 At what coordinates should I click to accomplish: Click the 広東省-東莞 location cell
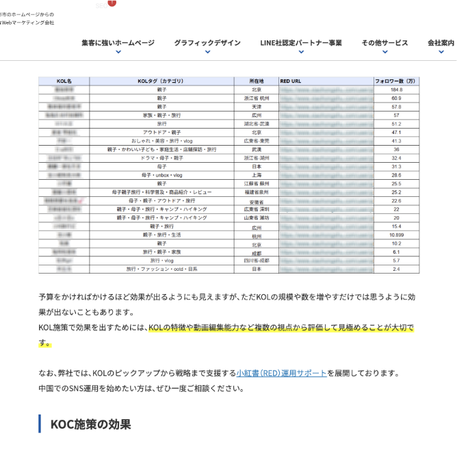tap(257, 141)
